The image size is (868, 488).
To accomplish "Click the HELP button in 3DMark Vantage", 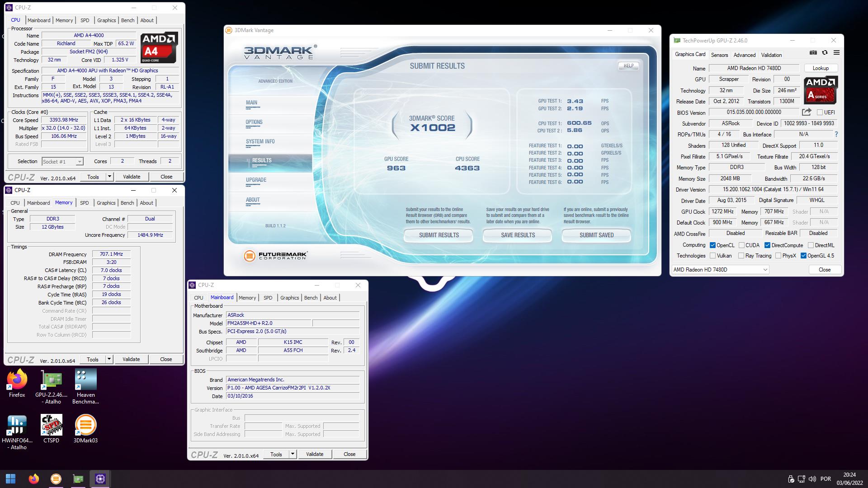I will [x=628, y=66].
